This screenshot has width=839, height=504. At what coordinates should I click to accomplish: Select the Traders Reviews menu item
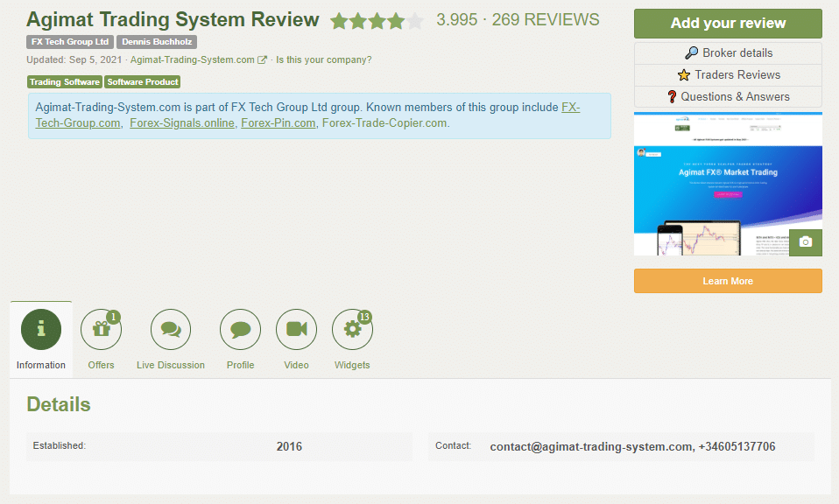728,74
